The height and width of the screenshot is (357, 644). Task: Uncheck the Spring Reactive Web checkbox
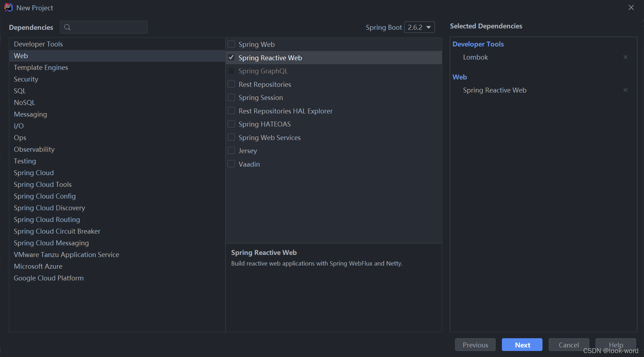[x=231, y=57]
